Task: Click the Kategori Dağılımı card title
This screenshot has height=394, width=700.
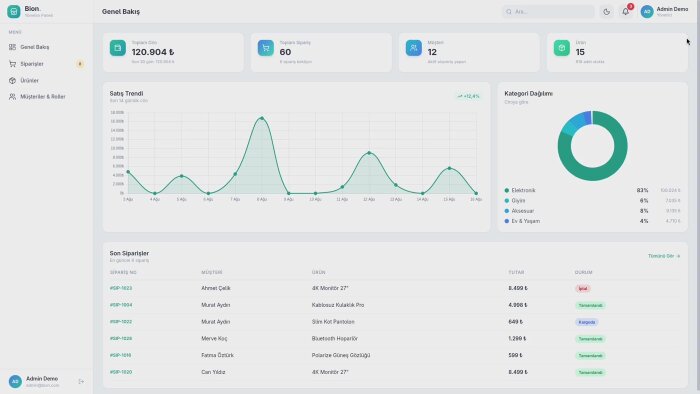Action: click(529, 93)
